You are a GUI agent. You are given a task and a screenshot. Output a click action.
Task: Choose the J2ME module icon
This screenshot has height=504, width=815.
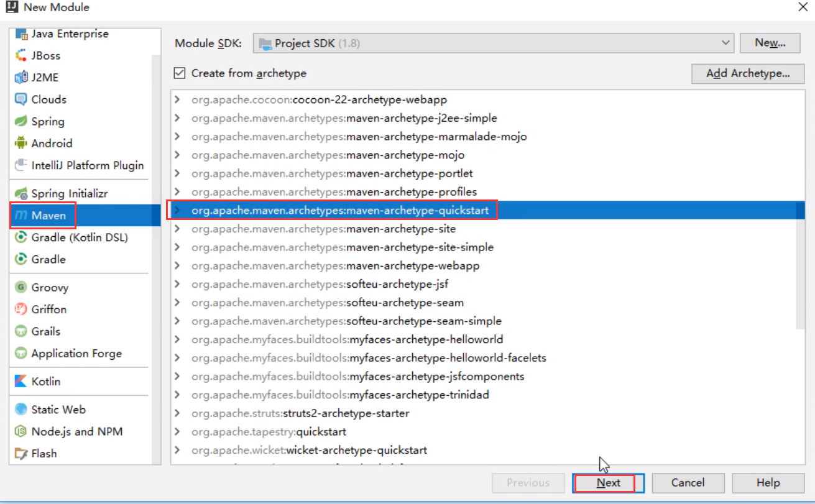[x=21, y=78]
